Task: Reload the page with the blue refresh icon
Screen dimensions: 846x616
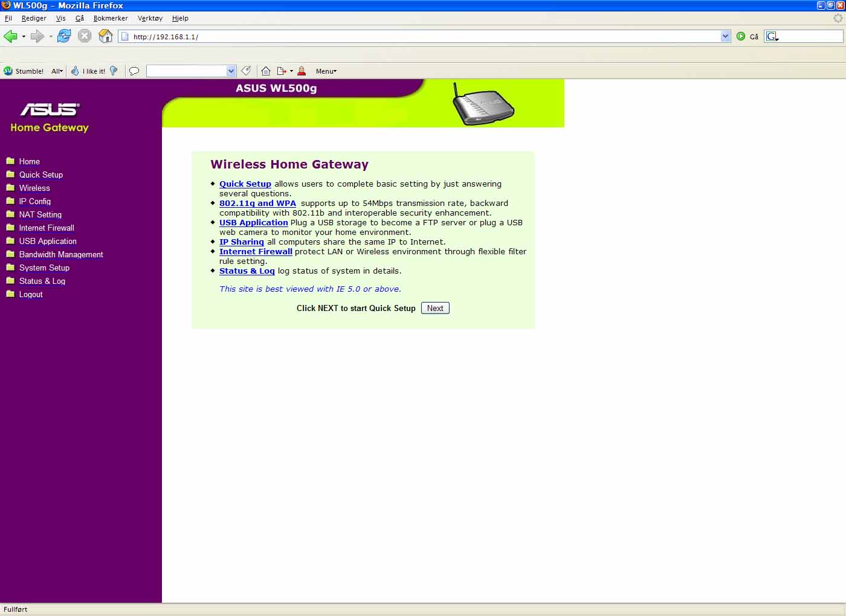Action: click(x=64, y=36)
